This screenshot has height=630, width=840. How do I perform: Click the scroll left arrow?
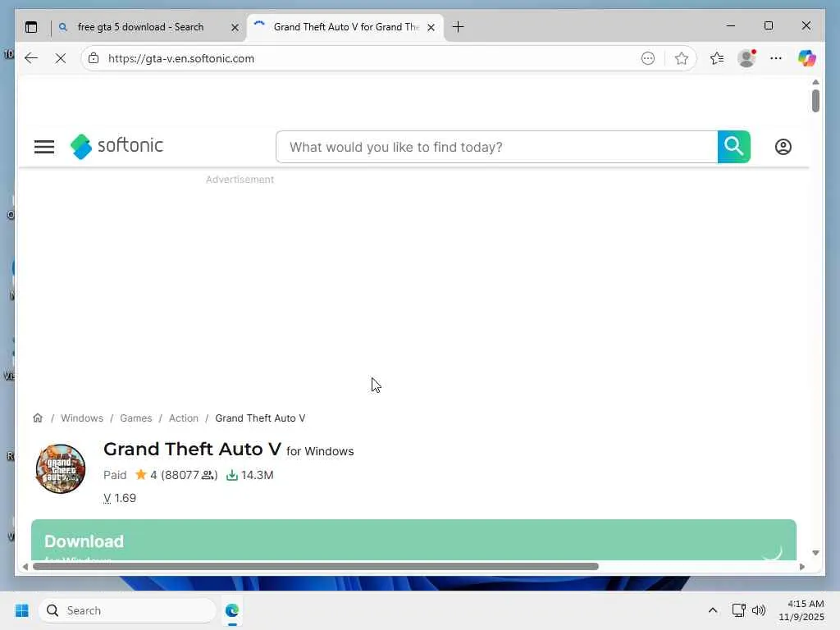point(25,566)
